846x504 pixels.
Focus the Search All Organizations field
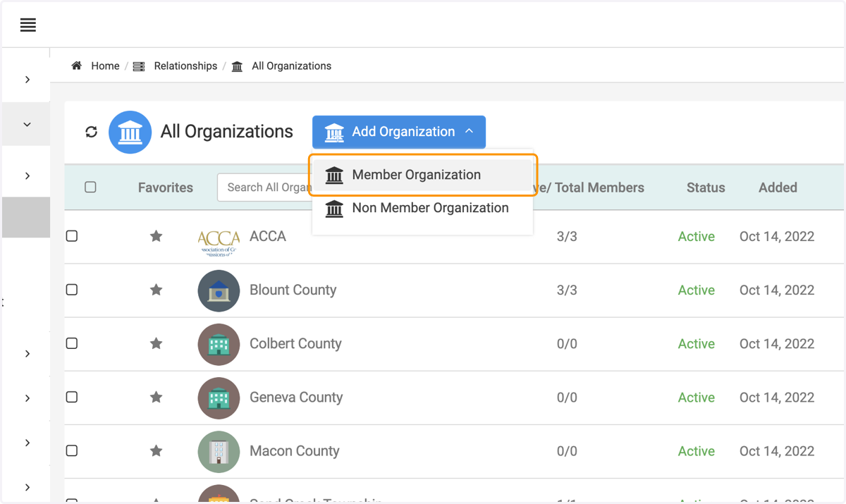coord(265,188)
